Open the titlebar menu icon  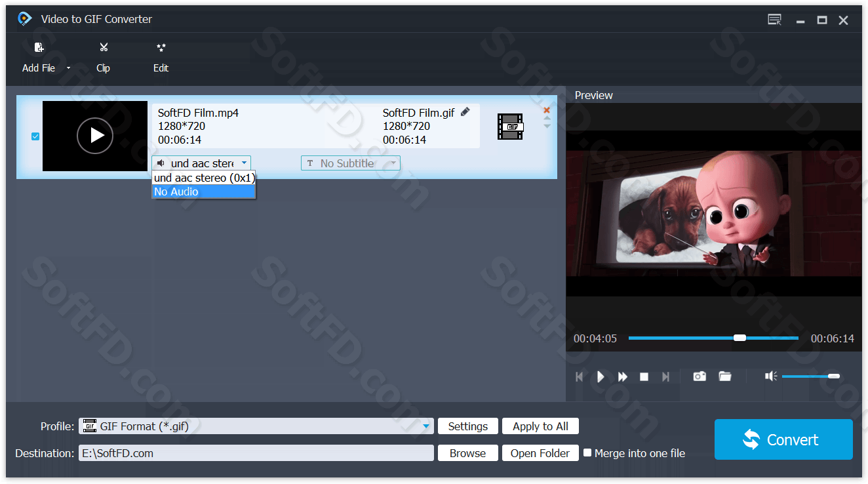(775, 20)
